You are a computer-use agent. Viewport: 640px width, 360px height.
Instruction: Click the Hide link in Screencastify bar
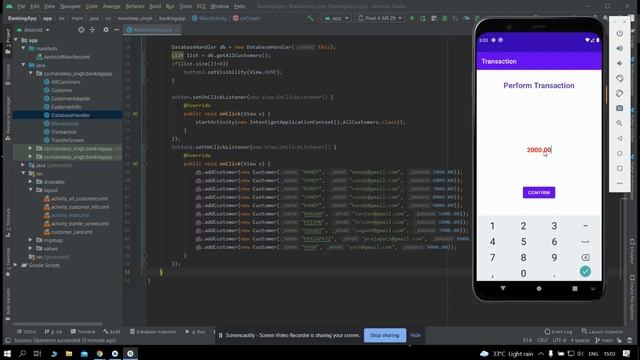click(x=416, y=335)
